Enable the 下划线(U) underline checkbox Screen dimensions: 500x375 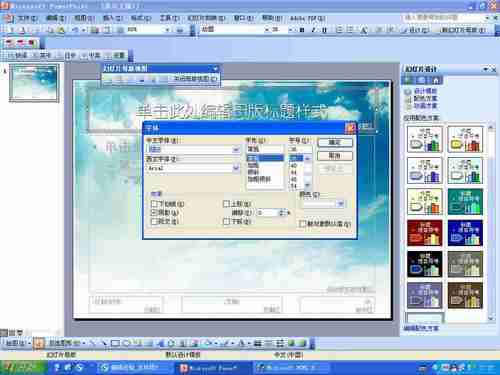pos(154,204)
